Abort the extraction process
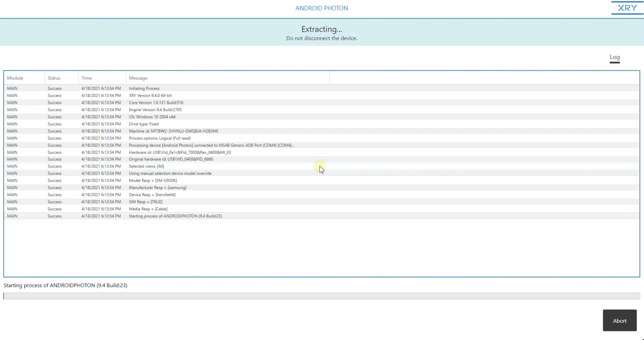Screen dimensions: 644x340 (x=619, y=320)
